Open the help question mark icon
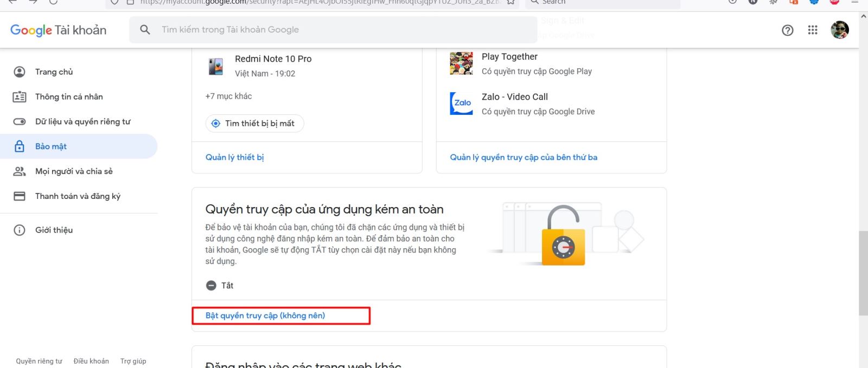The width and height of the screenshot is (868, 368). (x=787, y=30)
